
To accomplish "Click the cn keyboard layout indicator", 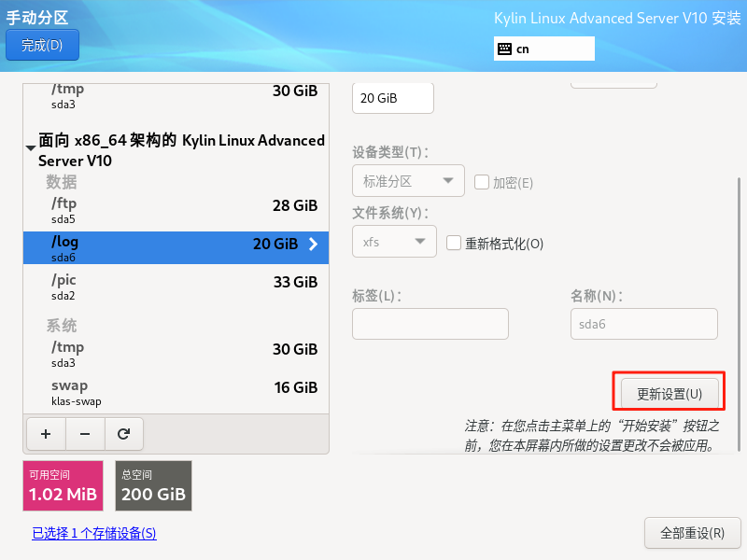I will [544, 49].
